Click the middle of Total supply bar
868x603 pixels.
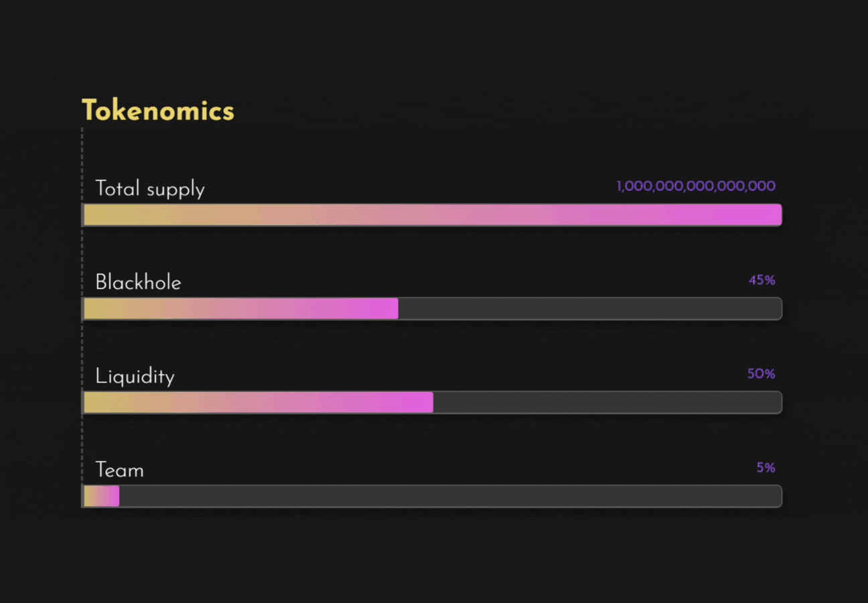tap(432, 215)
